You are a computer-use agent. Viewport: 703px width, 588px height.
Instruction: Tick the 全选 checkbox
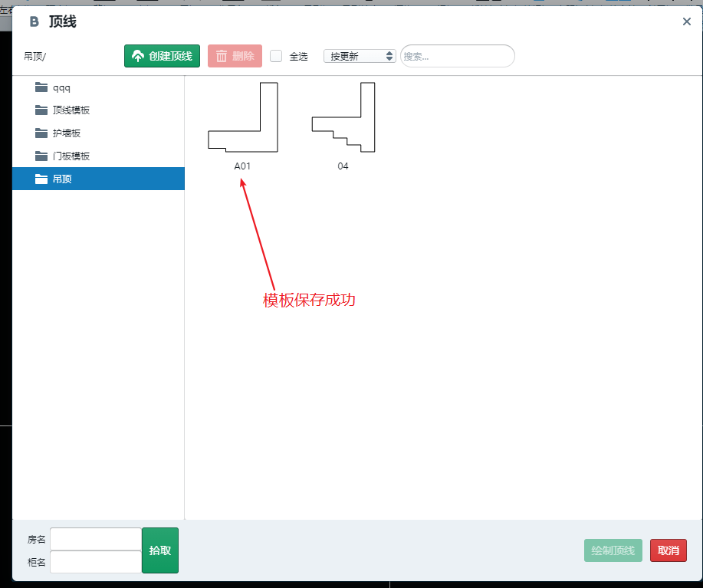[277, 56]
